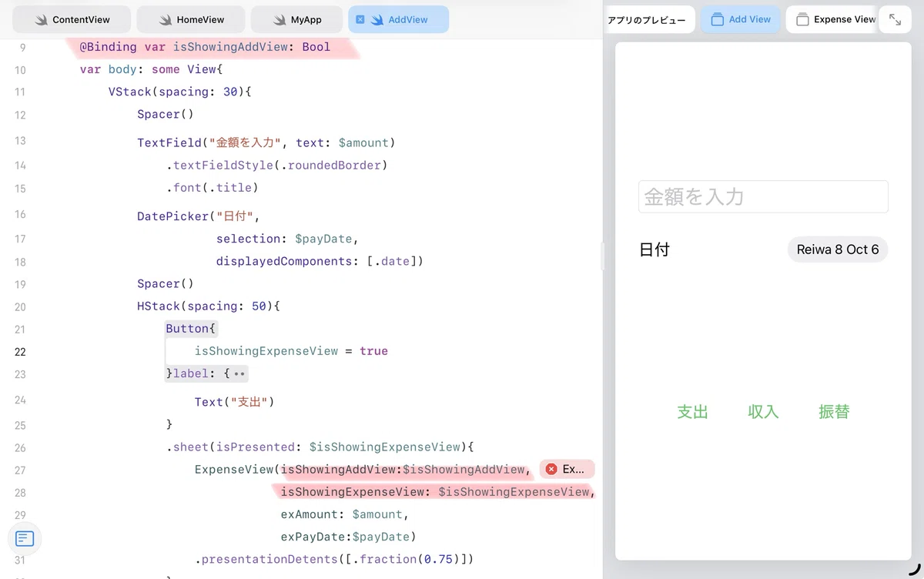Tap the 支出 button in preview
The height and width of the screenshot is (579, 924).
(x=692, y=412)
